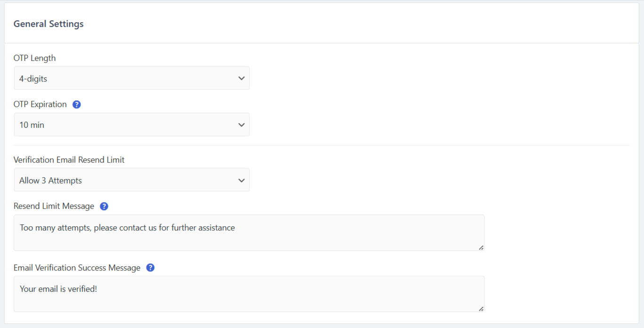The image size is (644, 328).
Task: Click the Resend Limit Message help icon
Action: (x=104, y=206)
